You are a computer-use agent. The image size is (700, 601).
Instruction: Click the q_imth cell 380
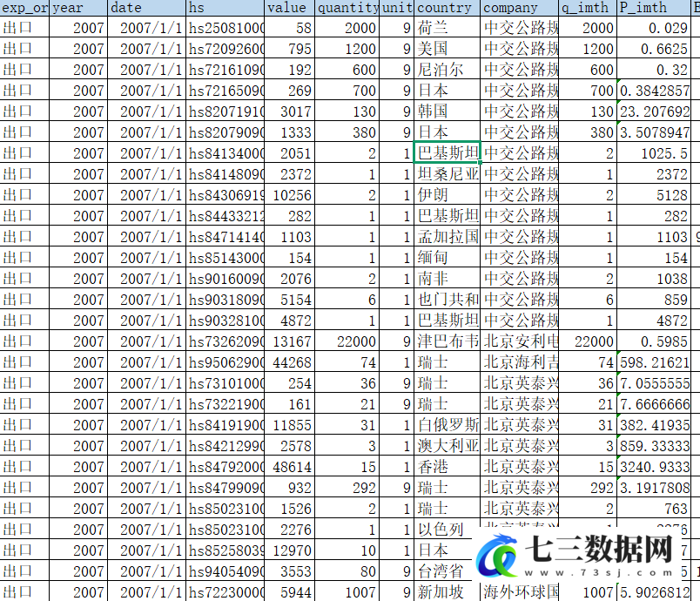pyautogui.click(x=588, y=132)
